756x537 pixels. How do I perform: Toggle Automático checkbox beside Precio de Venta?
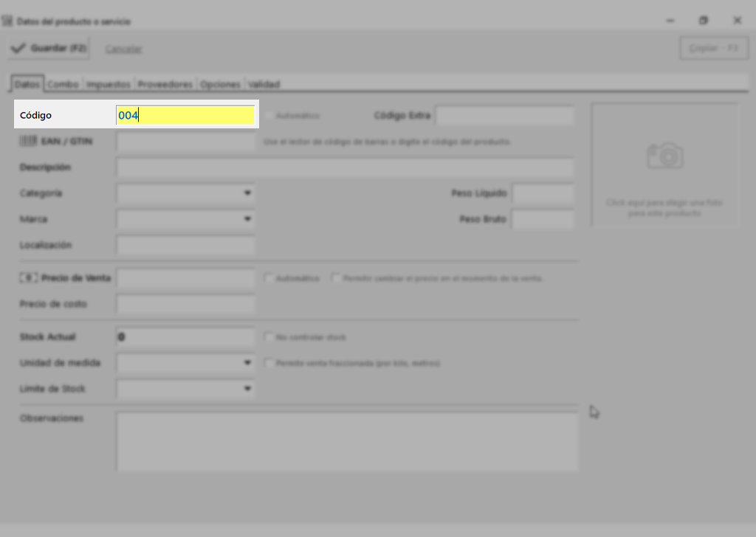click(269, 278)
